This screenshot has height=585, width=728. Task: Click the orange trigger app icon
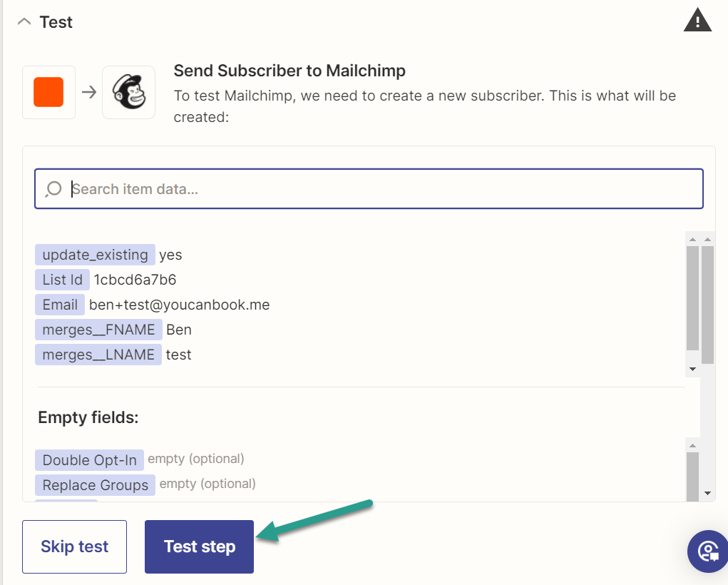click(x=48, y=92)
